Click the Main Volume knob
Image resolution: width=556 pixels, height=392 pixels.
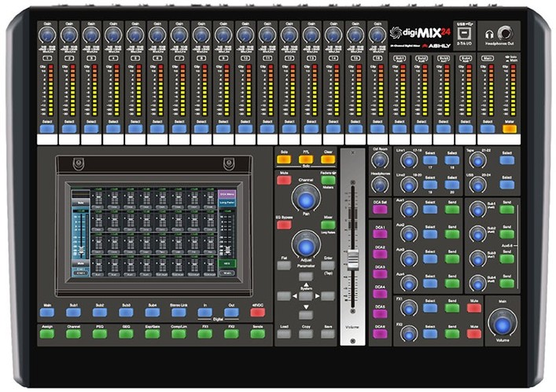(502, 324)
